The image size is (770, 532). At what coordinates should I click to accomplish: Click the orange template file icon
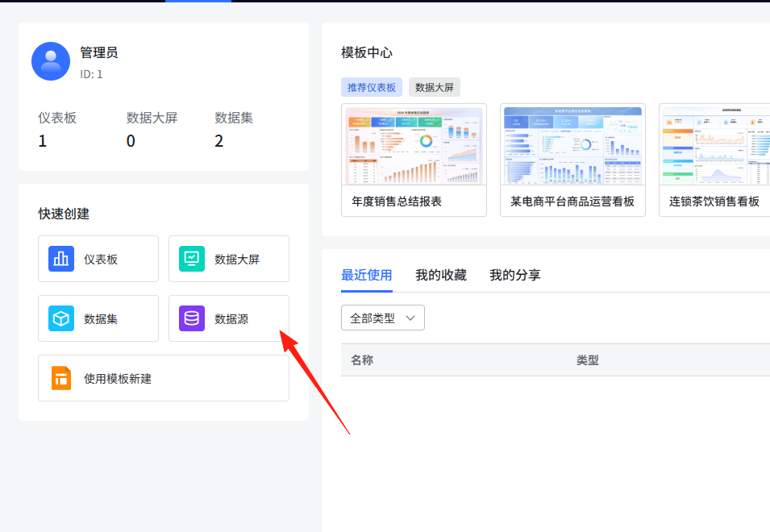(61, 378)
